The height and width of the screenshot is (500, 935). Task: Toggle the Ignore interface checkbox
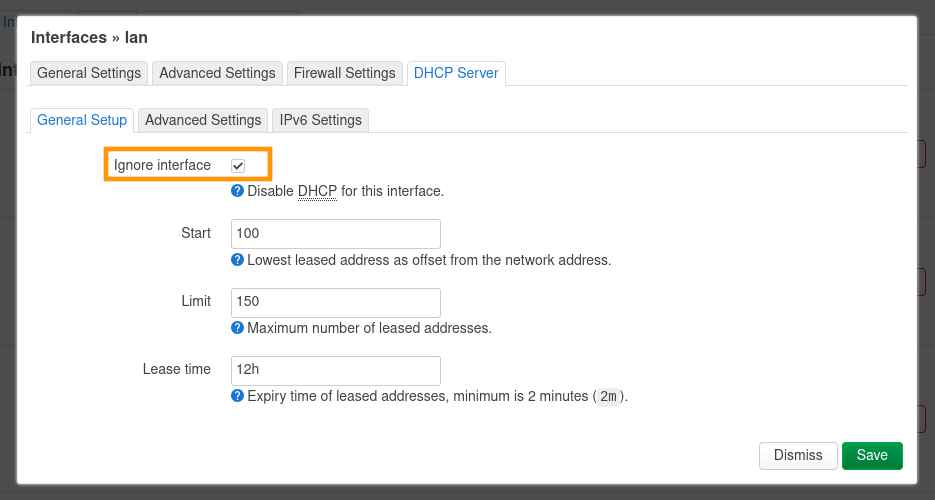tap(238, 165)
